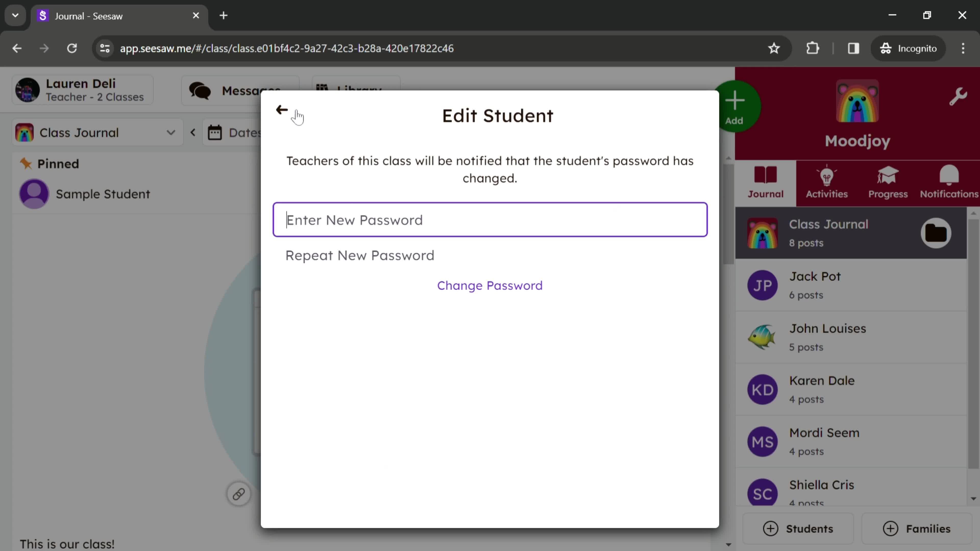Click the back arrow icon in Edit Student
This screenshot has height=551, width=980.
[x=281, y=110]
